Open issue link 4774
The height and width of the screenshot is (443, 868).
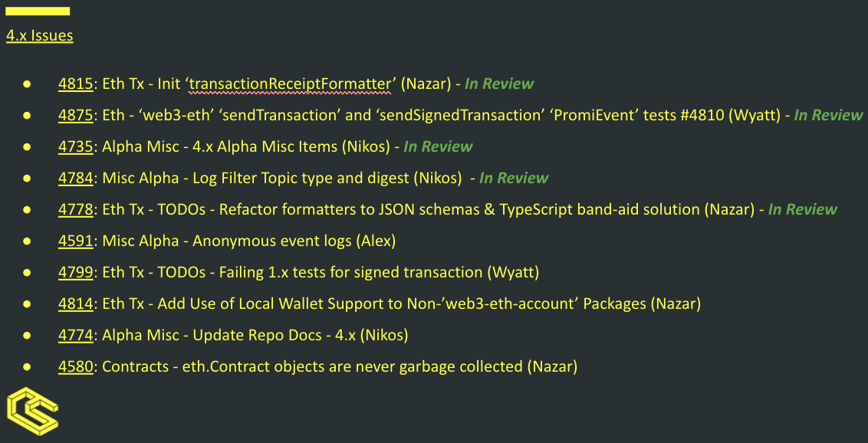point(76,335)
